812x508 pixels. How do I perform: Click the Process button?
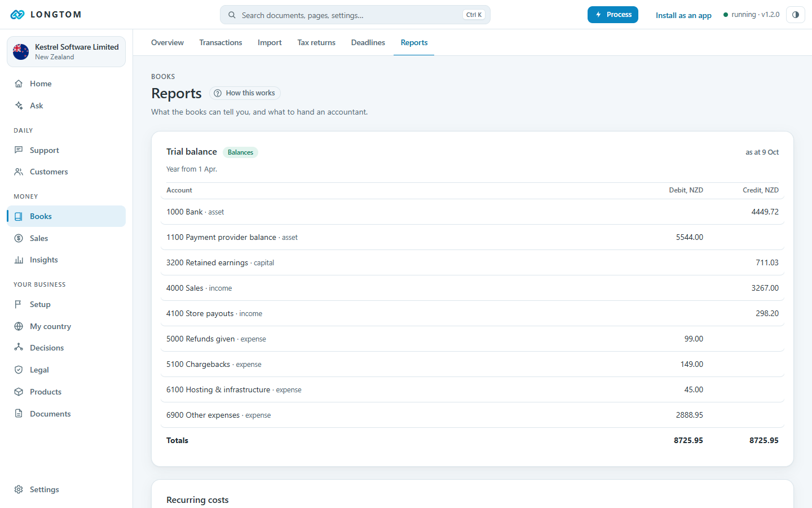tap(613, 15)
